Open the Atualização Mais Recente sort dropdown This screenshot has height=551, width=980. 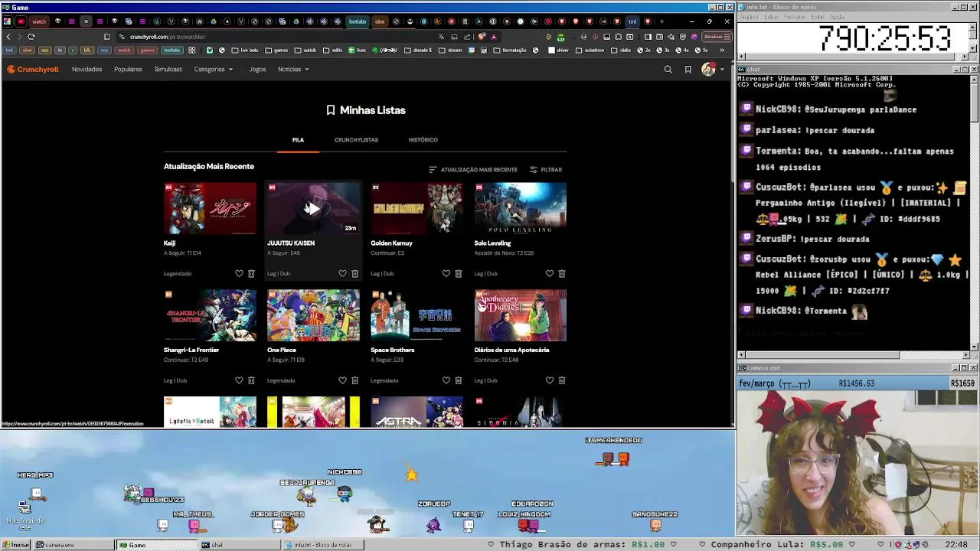473,170
